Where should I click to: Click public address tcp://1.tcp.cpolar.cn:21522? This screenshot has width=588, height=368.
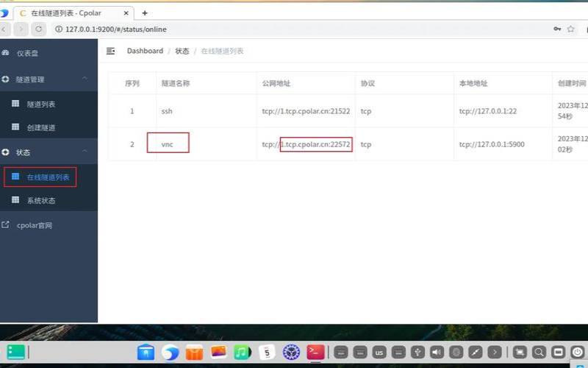pos(306,111)
